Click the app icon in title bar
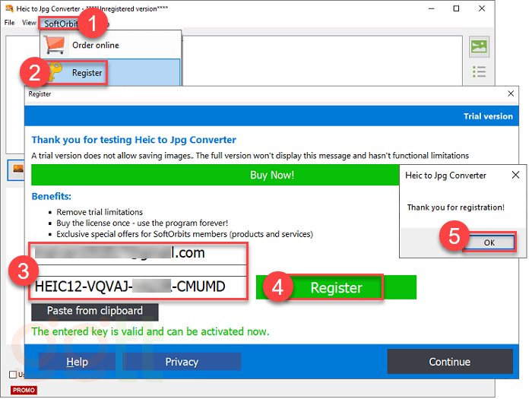Screen dimensions: 532x399 8,8
